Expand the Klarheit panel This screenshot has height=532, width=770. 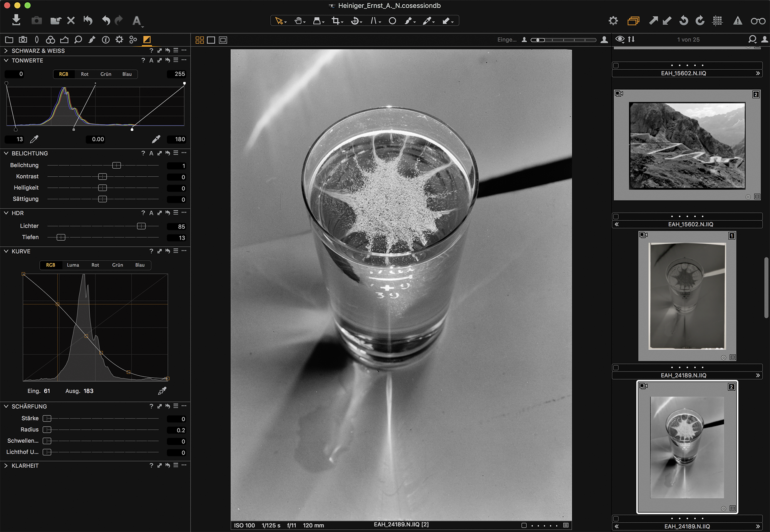pos(6,465)
